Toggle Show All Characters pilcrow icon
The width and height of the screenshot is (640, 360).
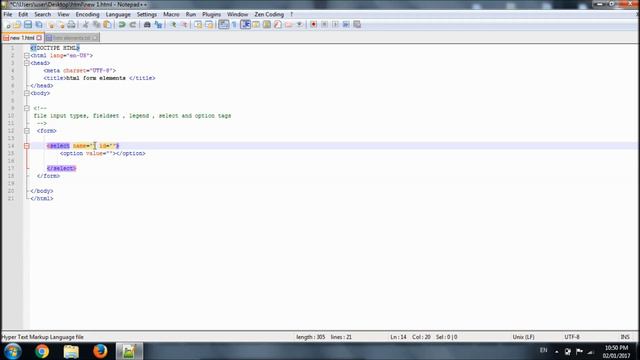(234, 25)
